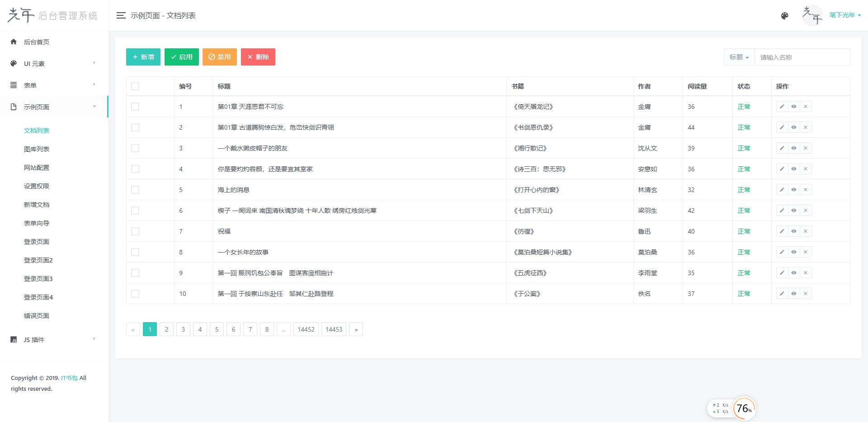This screenshot has width=868, height=422.
Task: Jump to last page 14453
Action: point(334,329)
